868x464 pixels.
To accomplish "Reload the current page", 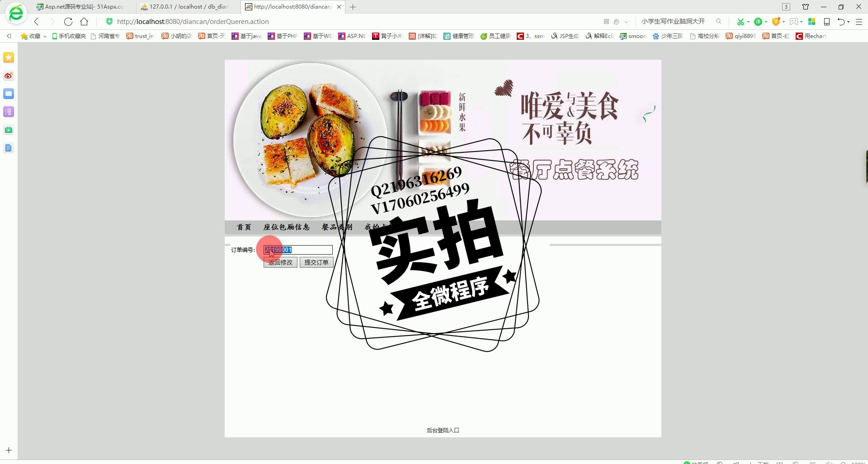I will (68, 21).
